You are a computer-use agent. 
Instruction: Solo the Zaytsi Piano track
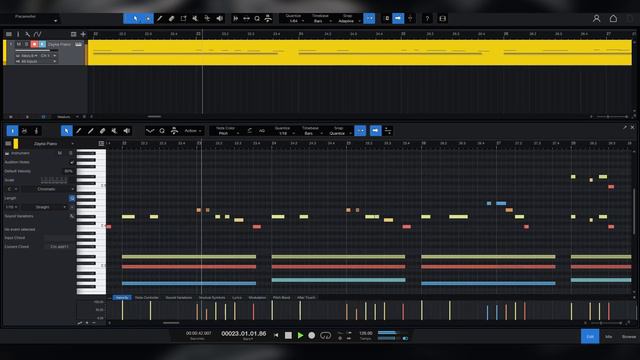coord(26,44)
